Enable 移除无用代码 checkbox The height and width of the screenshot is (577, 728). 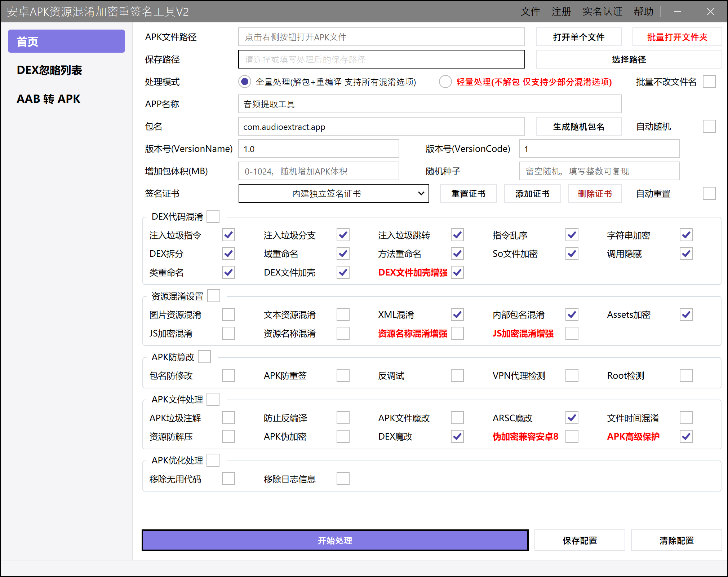pyautogui.click(x=228, y=479)
